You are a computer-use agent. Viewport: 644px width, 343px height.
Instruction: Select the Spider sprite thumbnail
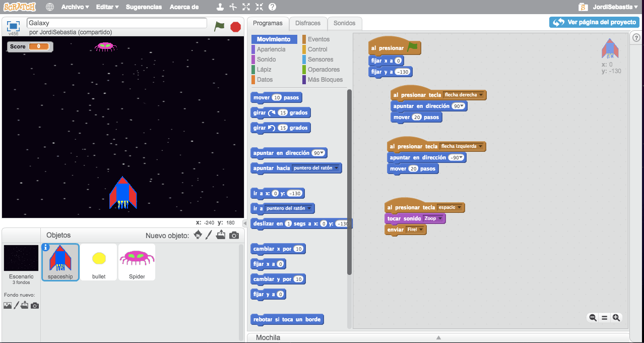pyautogui.click(x=137, y=261)
